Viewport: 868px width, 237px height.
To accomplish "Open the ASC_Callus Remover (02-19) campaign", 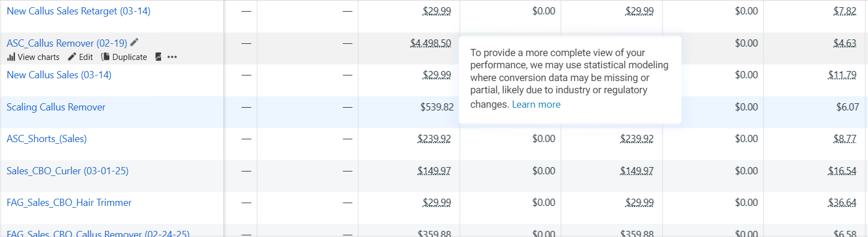I will point(67,43).
